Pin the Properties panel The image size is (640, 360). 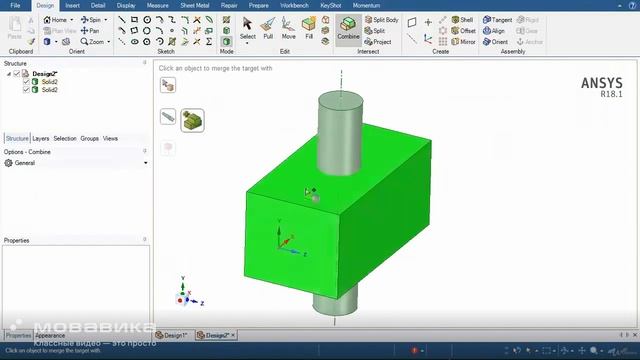pos(144,239)
